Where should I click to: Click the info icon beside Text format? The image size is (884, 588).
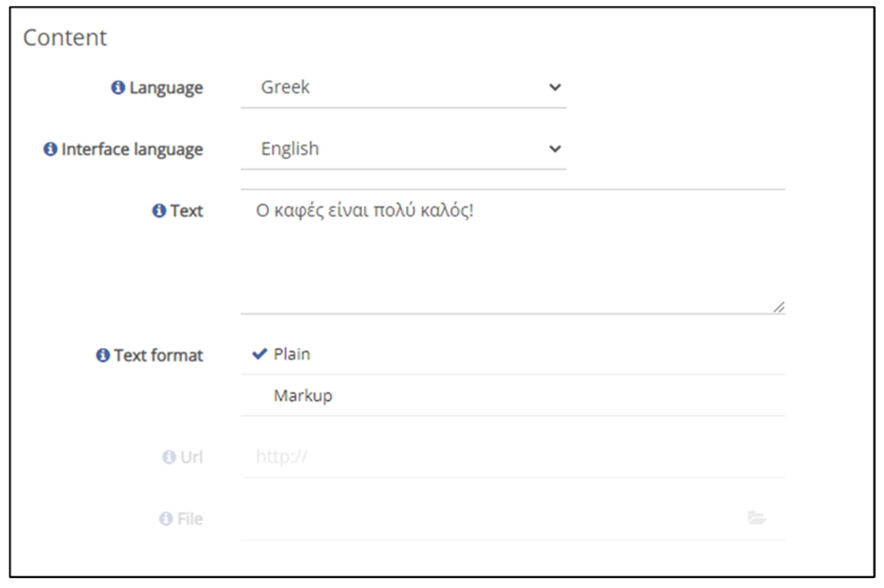(103, 355)
